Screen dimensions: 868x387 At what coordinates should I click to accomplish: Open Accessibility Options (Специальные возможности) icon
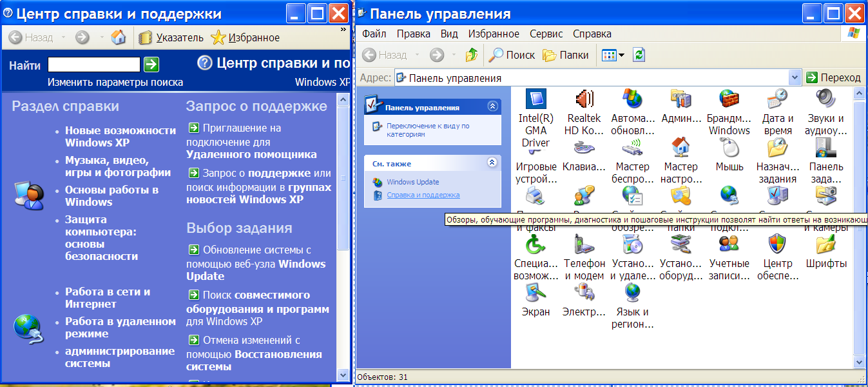point(536,244)
